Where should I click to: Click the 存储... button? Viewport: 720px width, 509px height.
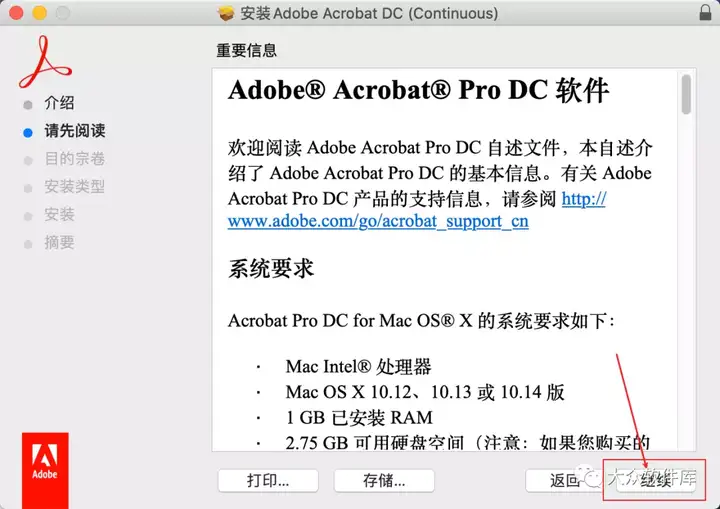coord(384,481)
